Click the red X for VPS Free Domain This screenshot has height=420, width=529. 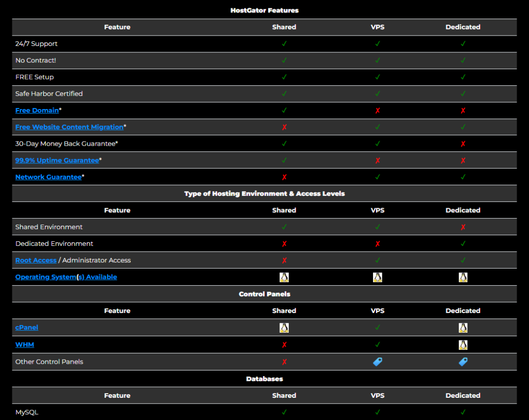click(378, 111)
